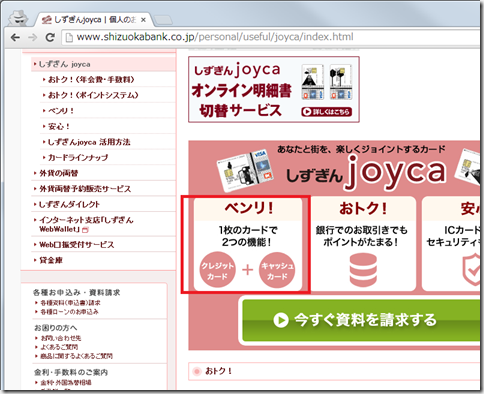Open Web口振受付サービス sidebar item

pyautogui.click(x=77, y=245)
